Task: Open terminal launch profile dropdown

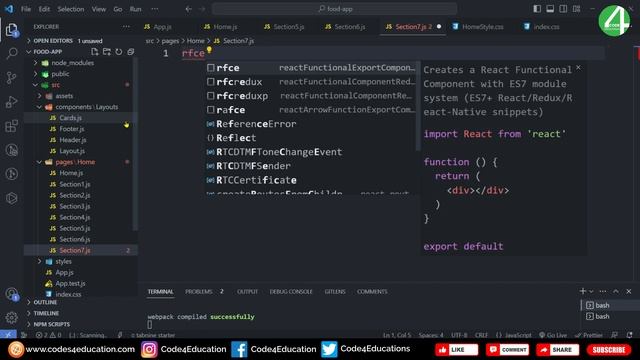Action: pos(591,291)
